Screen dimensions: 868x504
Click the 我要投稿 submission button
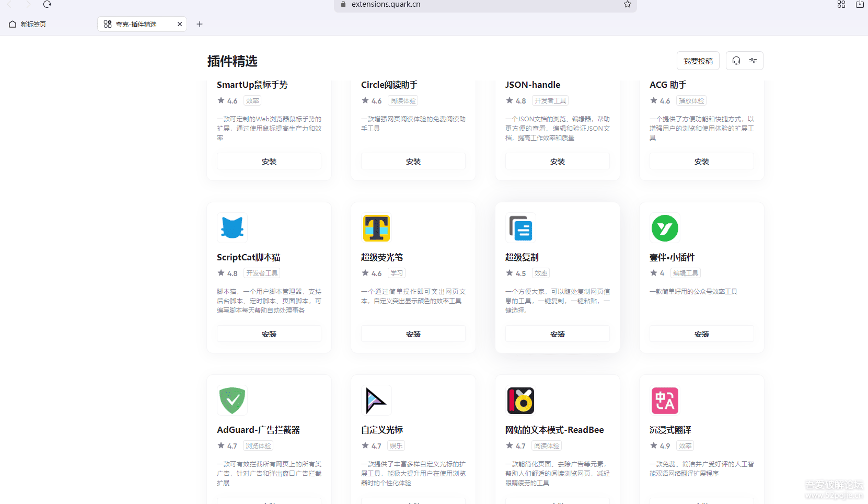pyautogui.click(x=698, y=61)
